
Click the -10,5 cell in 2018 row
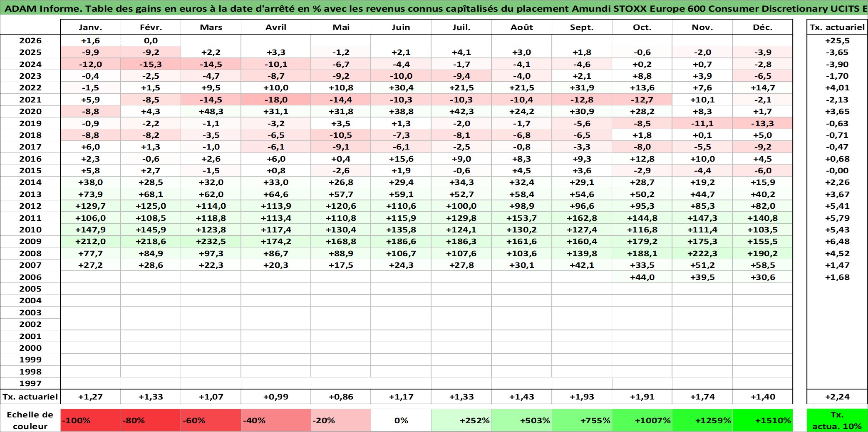pyautogui.click(x=341, y=135)
